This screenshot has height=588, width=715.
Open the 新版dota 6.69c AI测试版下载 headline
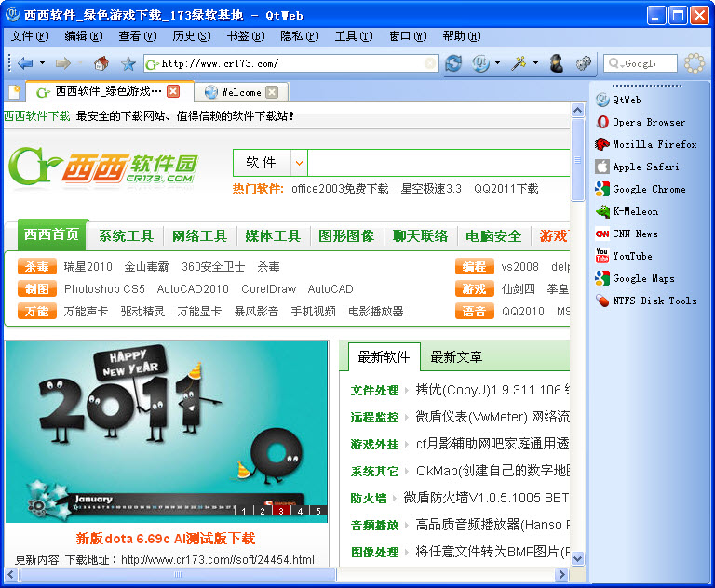166,539
